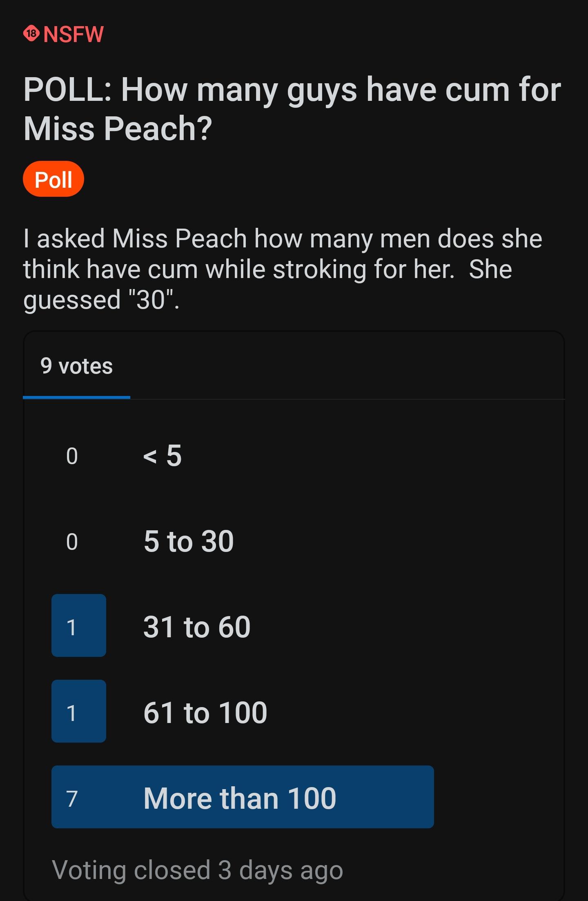The image size is (588, 901).
Task: Click the quoted "30" in the post body
Action: 150,300
